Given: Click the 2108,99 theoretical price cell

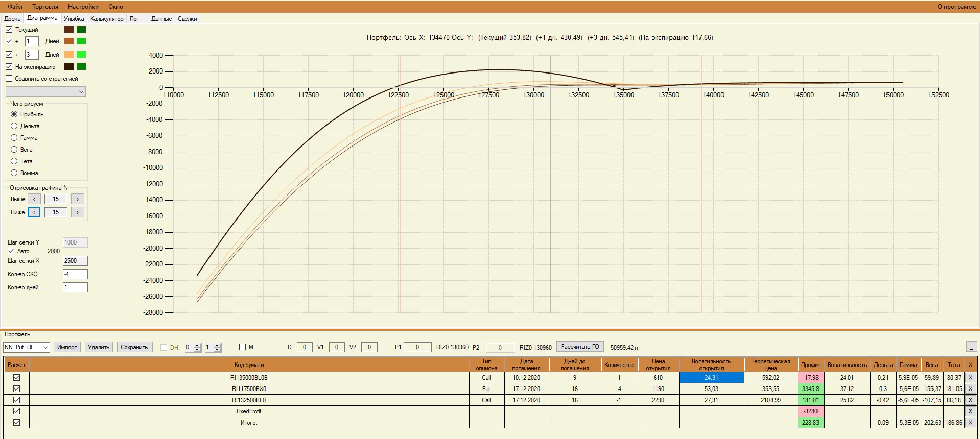Looking at the screenshot, I should (x=771, y=400).
